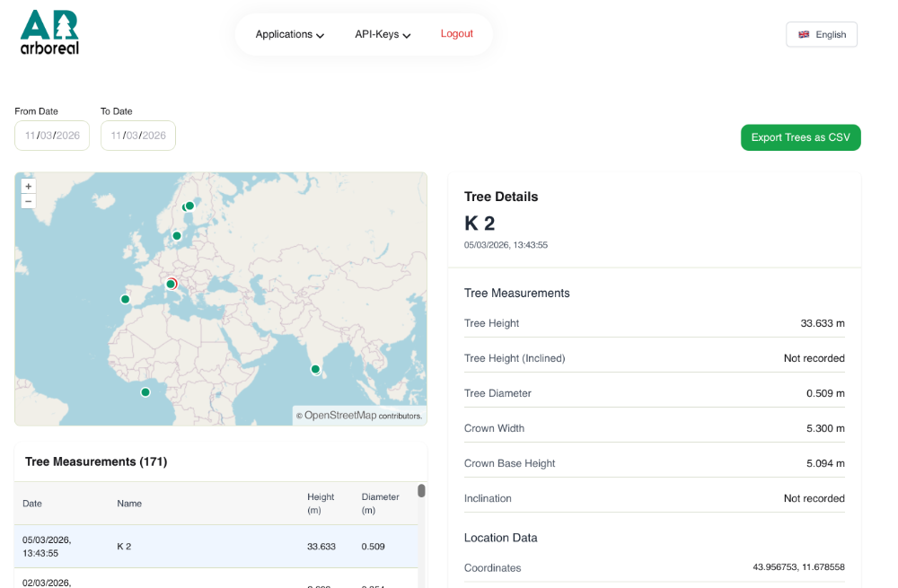The width and height of the screenshot is (898, 588).
Task: Open the English language selector
Action: [x=822, y=34]
